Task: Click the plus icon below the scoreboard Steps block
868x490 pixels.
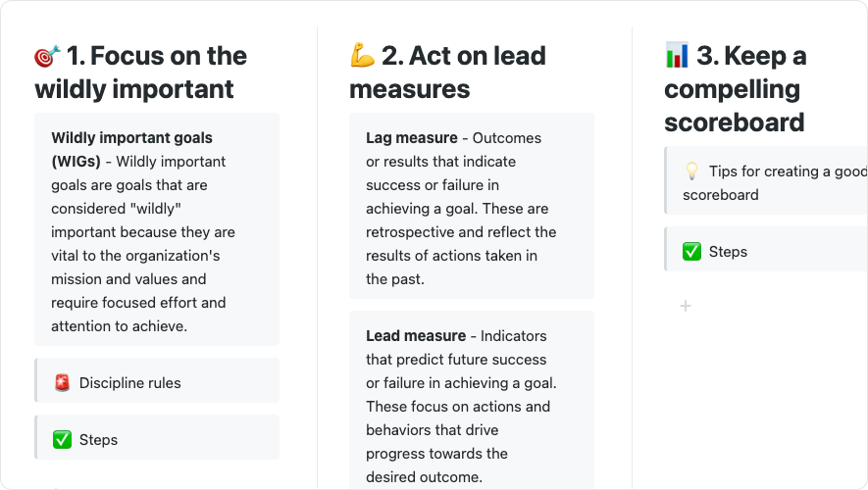Action: point(686,307)
